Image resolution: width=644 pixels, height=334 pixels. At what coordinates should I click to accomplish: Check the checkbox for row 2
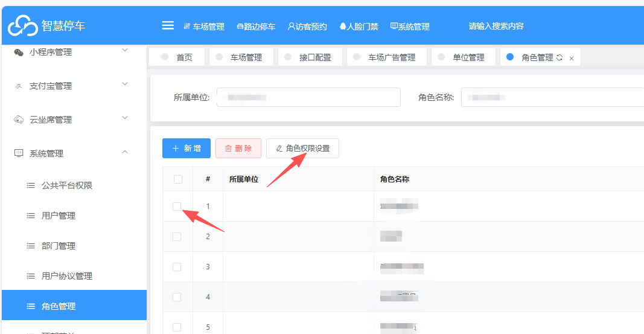177,237
